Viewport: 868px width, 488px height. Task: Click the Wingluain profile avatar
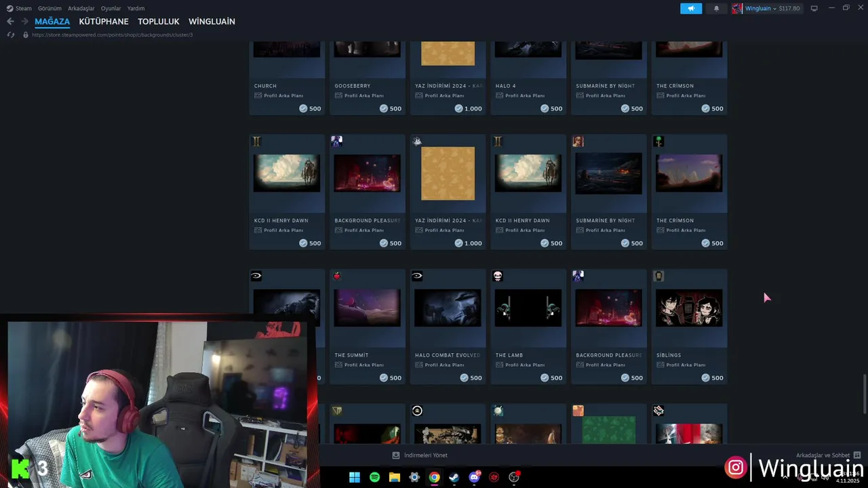point(737,8)
